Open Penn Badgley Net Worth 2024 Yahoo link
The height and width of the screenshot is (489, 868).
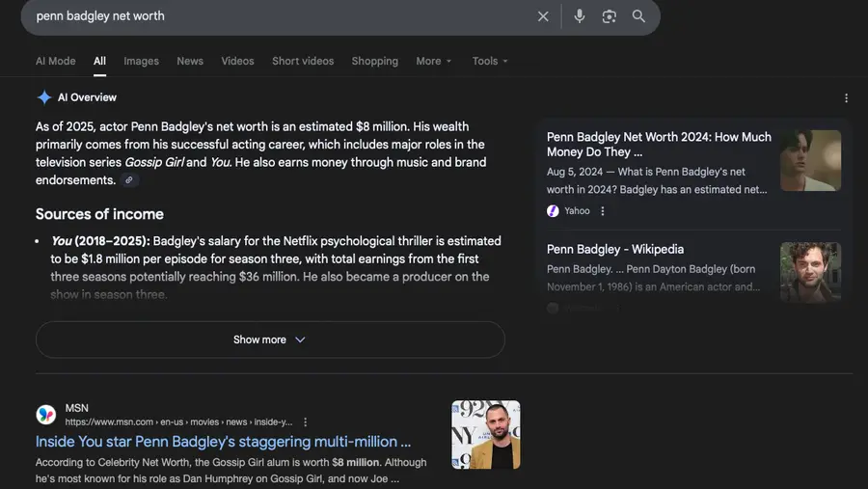coord(659,144)
